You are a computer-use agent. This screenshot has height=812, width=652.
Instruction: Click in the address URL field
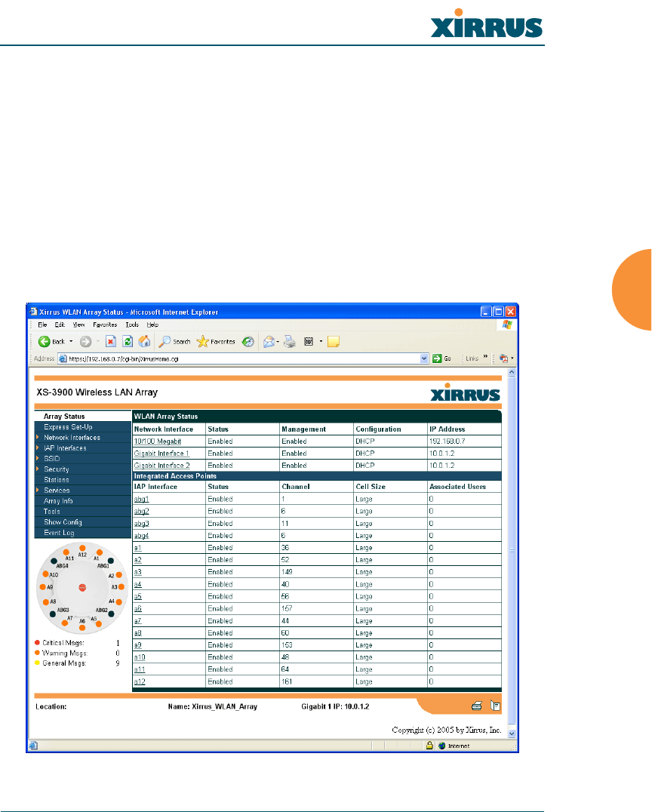coord(244,358)
